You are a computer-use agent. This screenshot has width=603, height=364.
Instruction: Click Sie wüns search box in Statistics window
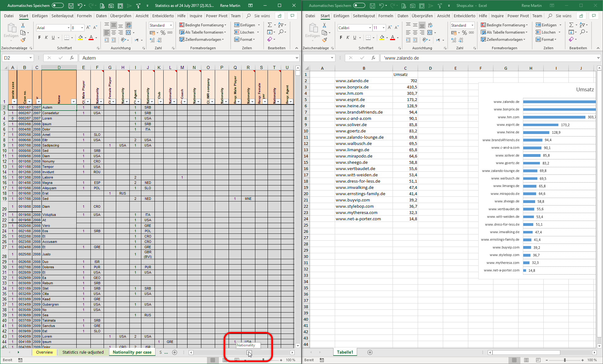[x=262, y=16]
